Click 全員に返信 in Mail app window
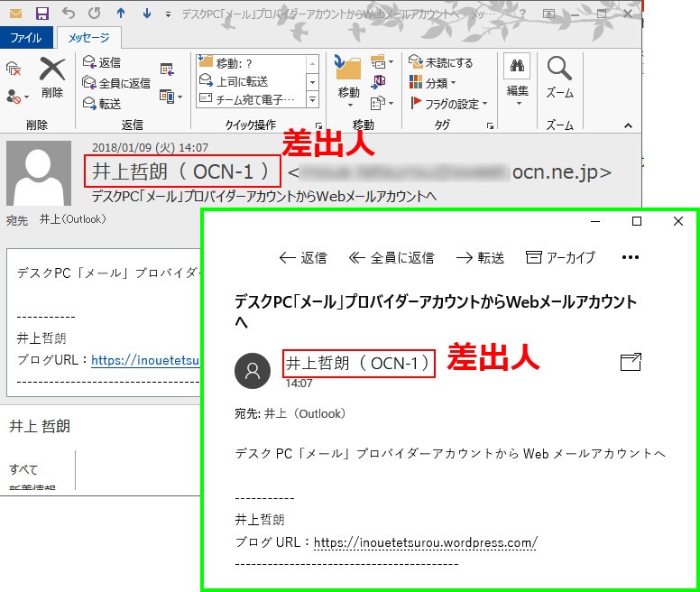The width and height of the screenshot is (700, 592). point(391,257)
